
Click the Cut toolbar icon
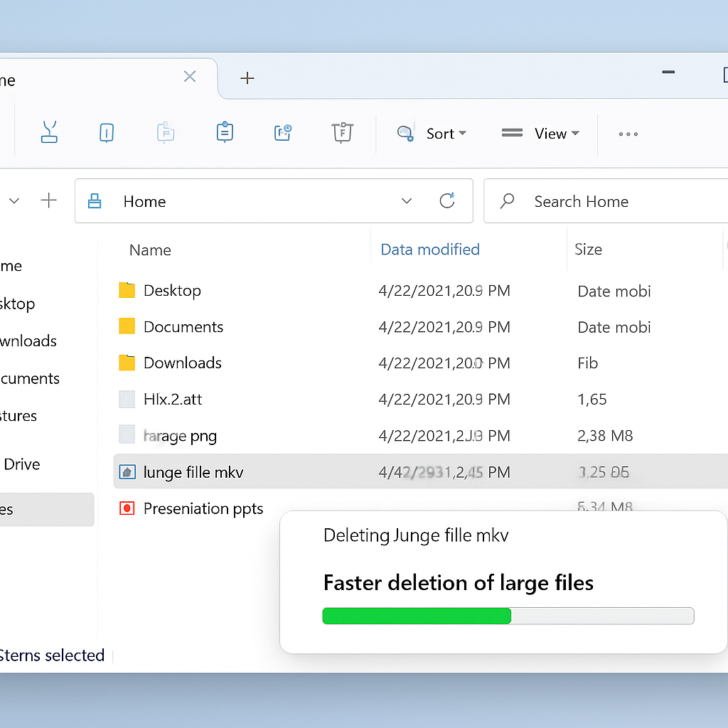click(x=49, y=132)
